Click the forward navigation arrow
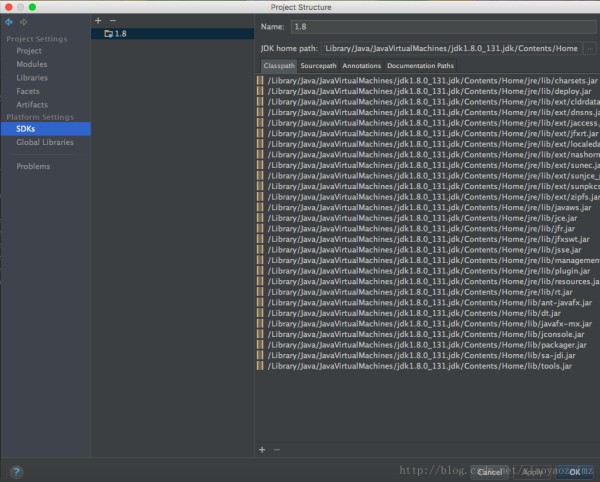The image size is (600, 482). [x=23, y=22]
